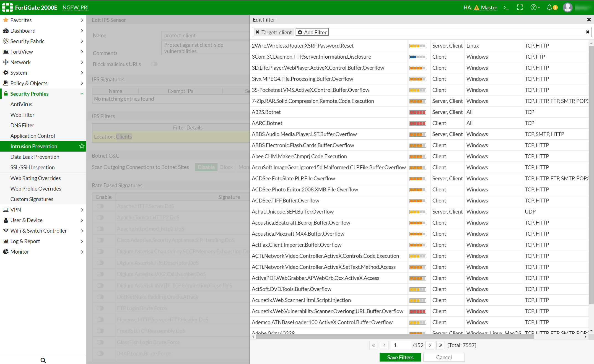The width and height of the screenshot is (594, 364).
Task: Click the HA warning triangle icon
Action: point(476,7)
